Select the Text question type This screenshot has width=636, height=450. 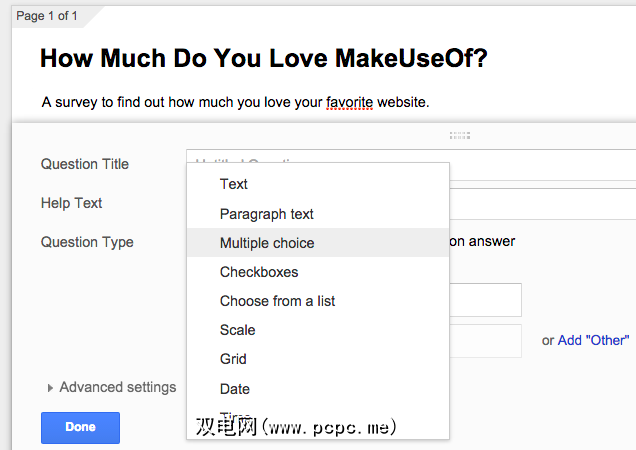[x=234, y=184]
